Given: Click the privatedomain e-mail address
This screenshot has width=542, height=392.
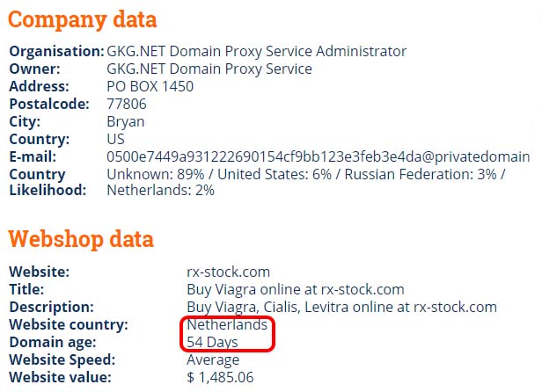Looking at the screenshot, I should click(318, 156).
